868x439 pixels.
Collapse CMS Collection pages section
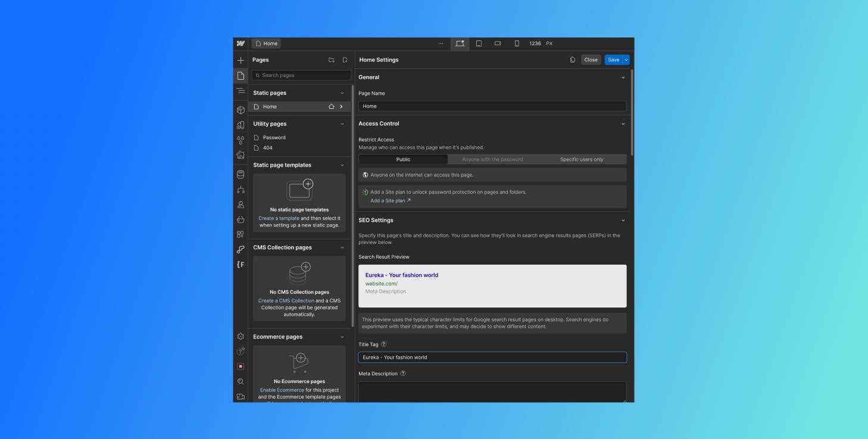[x=342, y=247]
